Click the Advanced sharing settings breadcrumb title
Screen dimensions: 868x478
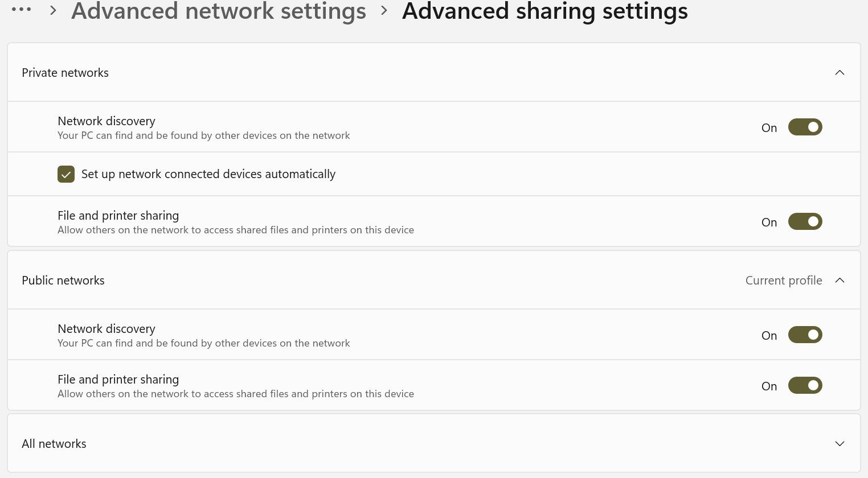pos(544,11)
